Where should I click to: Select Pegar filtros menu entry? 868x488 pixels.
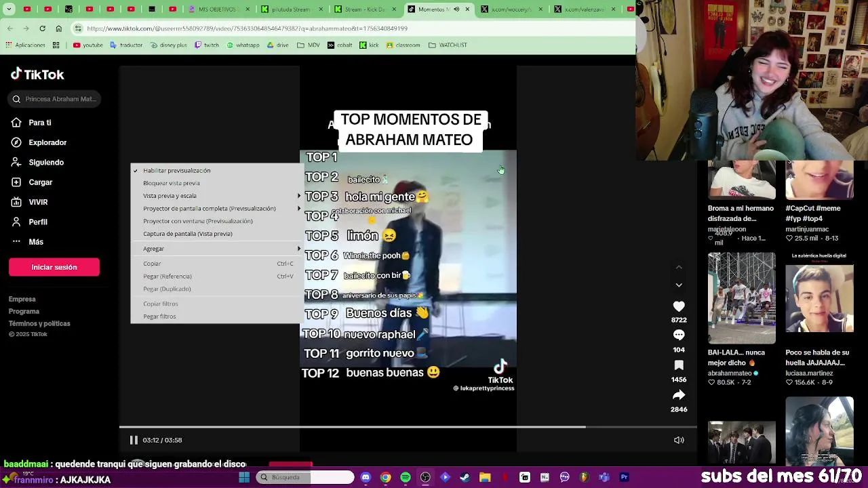tap(216, 317)
